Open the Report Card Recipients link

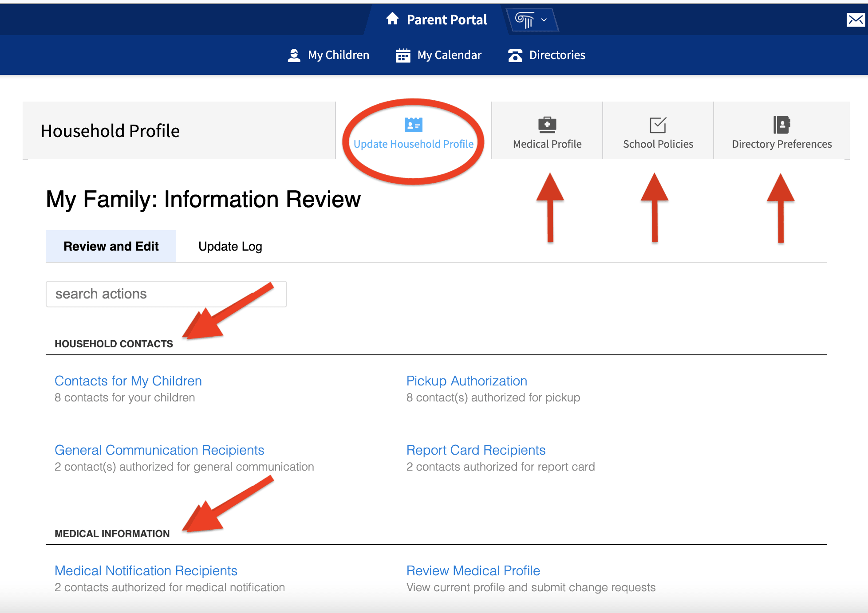click(x=476, y=450)
